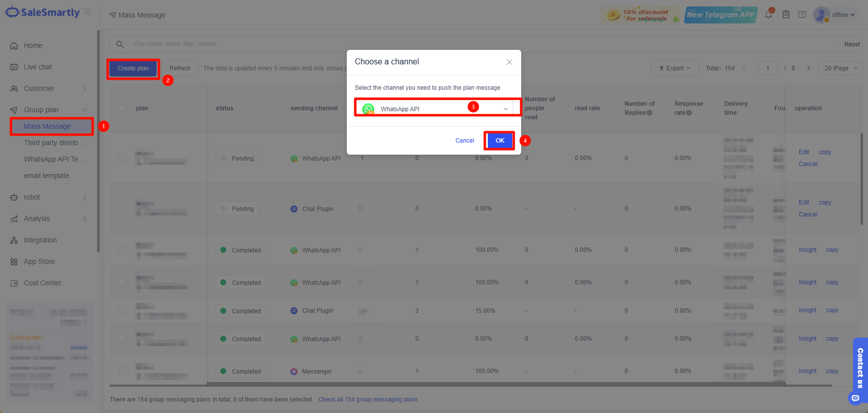Image resolution: width=868 pixels, height=413 pixels.
Task: Check the Messenger plan row checkbox
Action: coord(122,371)
